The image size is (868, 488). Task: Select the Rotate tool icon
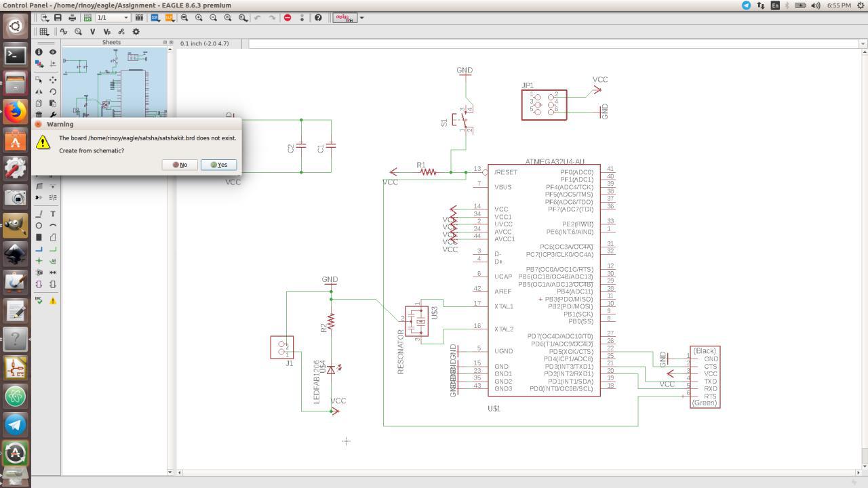pyautogui.click(x=52, y=91)
